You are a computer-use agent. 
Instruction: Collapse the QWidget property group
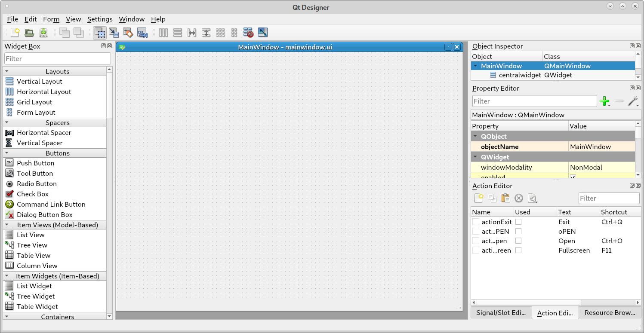[x=475, y=157]
